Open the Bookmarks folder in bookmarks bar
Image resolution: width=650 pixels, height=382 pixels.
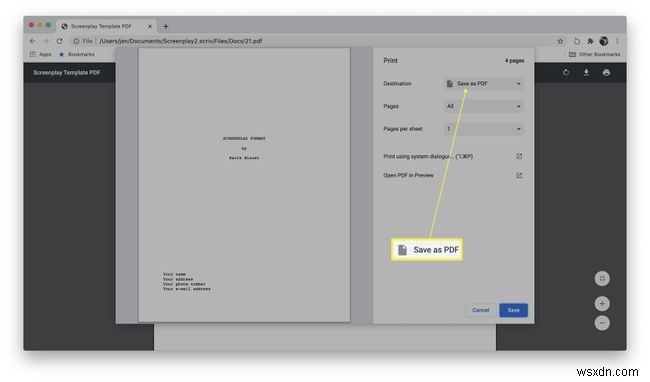(77, 54)
